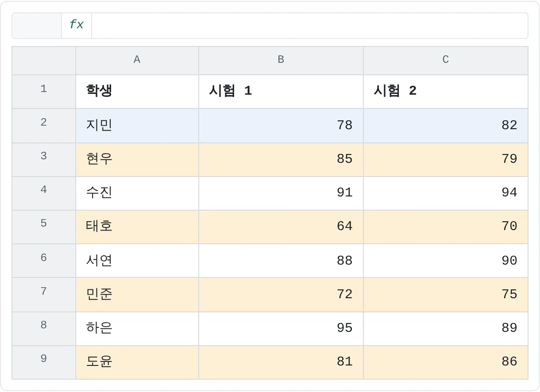Select row 4 header
540x392 pixels.
point(44,193)
